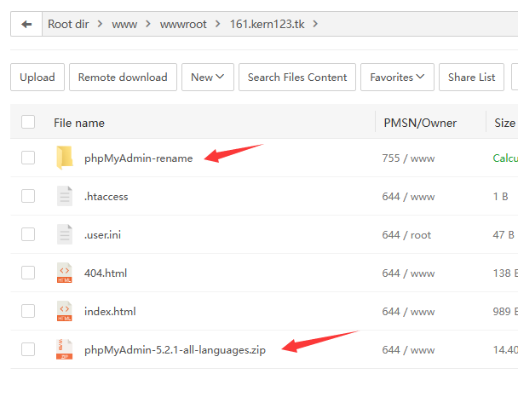Click the back arrow navigation icon
518x420 pixels.
point(26,24)
